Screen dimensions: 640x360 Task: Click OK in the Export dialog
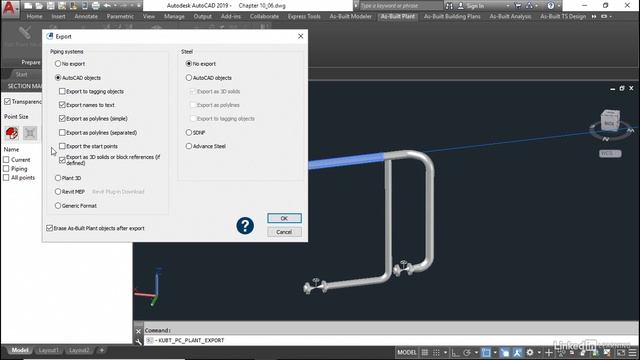click(x=284, y=218)
